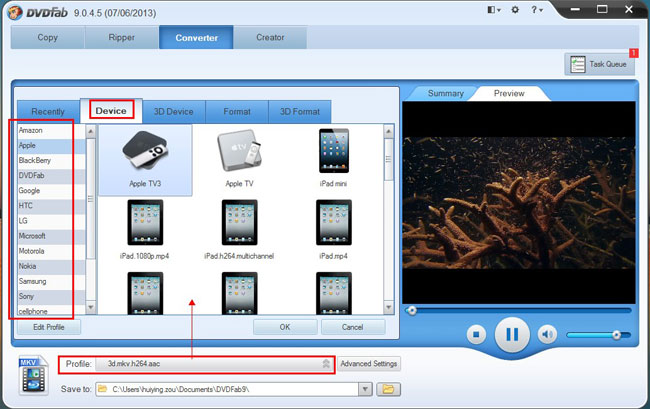Select HTC in the brand list

coord(51,206)
